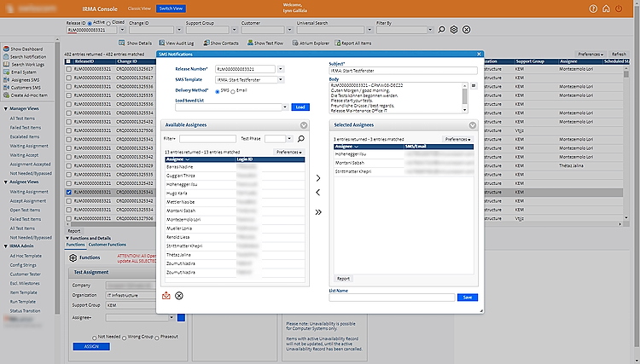Select the Not Needed radio option
The height and width of the screenshot is (364, 640).
(x=95, y=337)
